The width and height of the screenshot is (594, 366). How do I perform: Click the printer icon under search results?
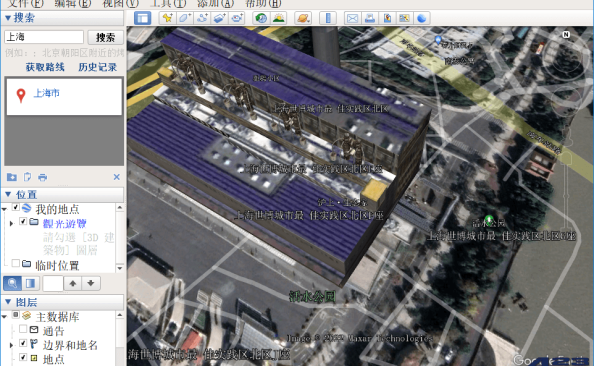[43, 177]
